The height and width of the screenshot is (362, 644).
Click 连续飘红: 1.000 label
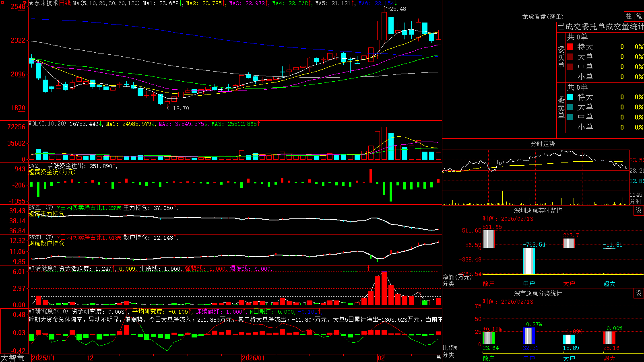[x=220, y=311]
